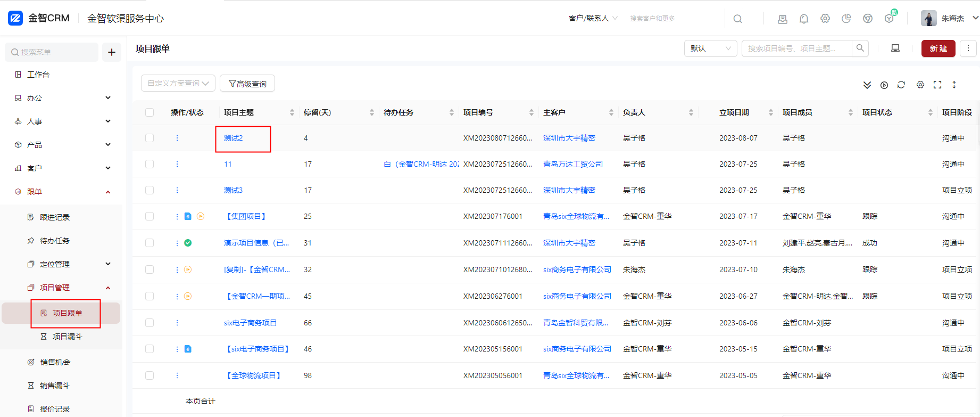This screenshot has width=980, height=417.
Task: Check the row for 测试2
Action: 150,138
